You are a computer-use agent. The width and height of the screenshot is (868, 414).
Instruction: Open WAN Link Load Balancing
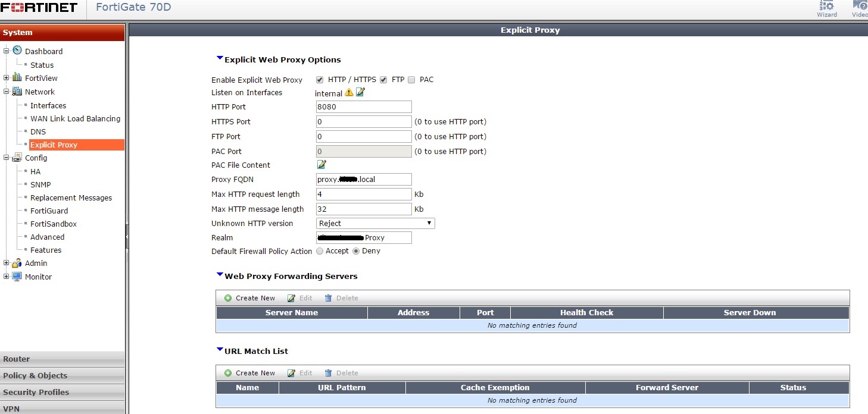76,118
